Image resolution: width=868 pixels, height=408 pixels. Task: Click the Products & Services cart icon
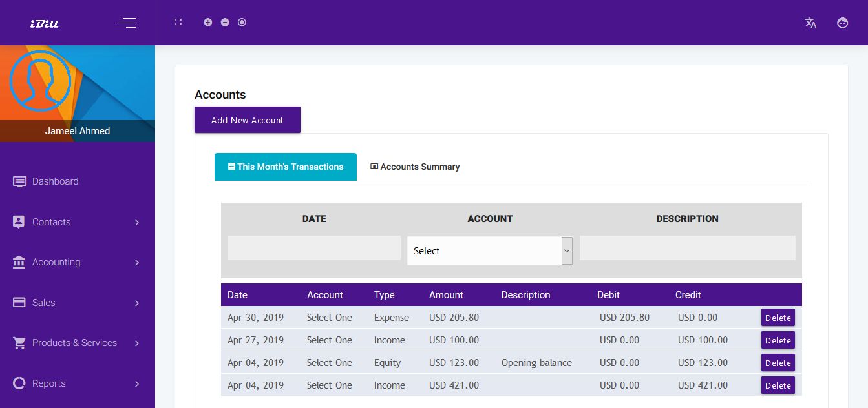(x=18, y=343)
